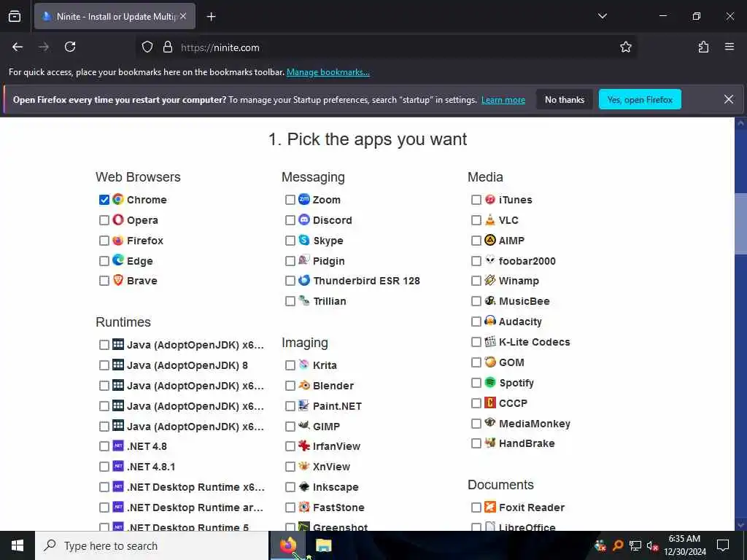Click the Winamp icon
The image size is (747, 560).
tap(490, 280)
